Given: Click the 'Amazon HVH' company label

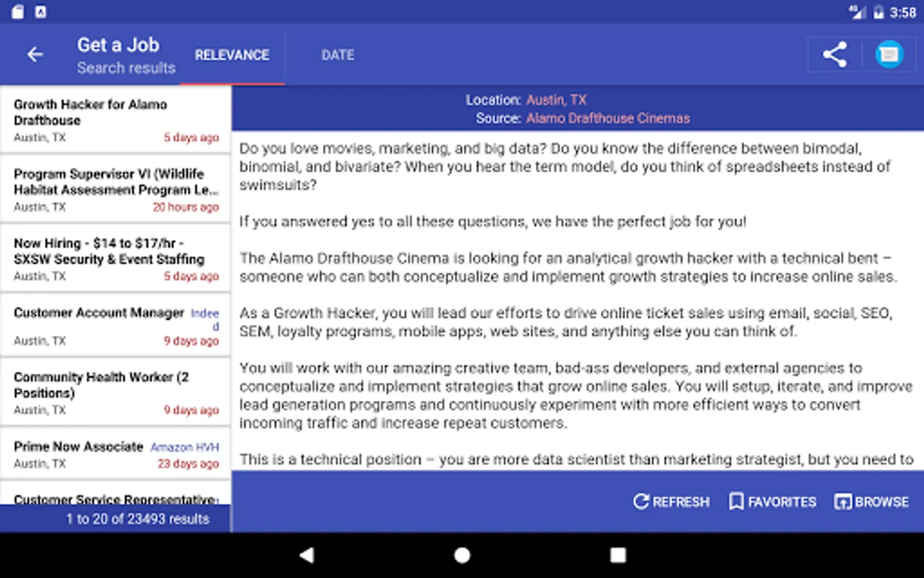Looking at the screenshot, I should pos(185,447).
